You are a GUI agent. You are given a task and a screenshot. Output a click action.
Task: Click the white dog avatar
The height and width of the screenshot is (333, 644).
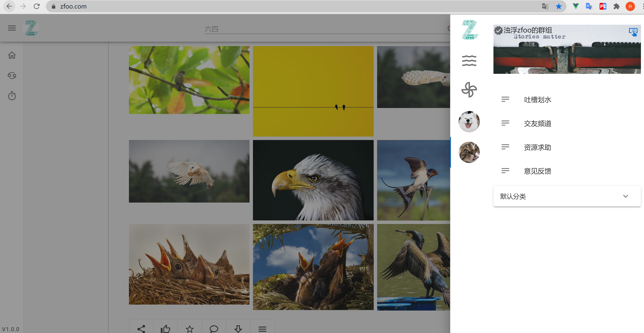click(469, 122)
